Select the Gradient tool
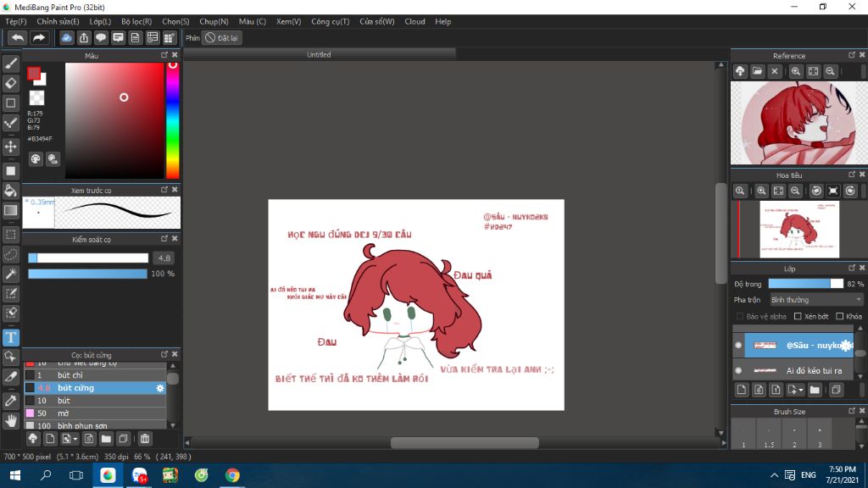 click(10, 210)
